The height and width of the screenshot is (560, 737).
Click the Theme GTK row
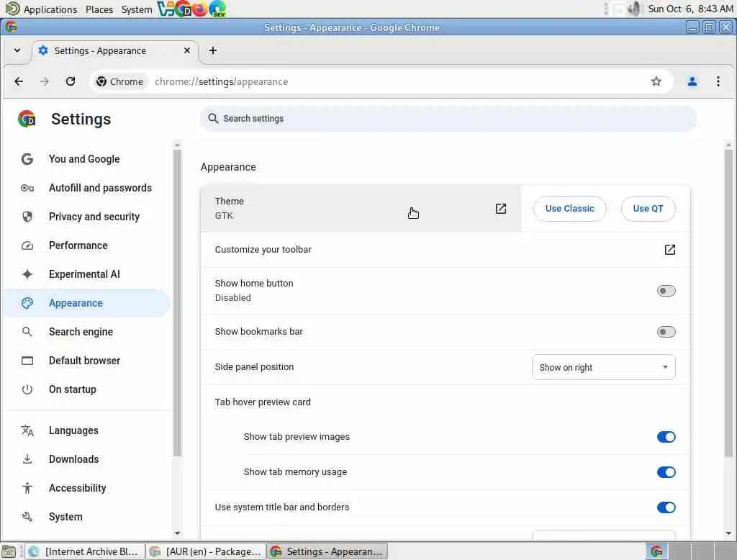(x=361, y=208)
